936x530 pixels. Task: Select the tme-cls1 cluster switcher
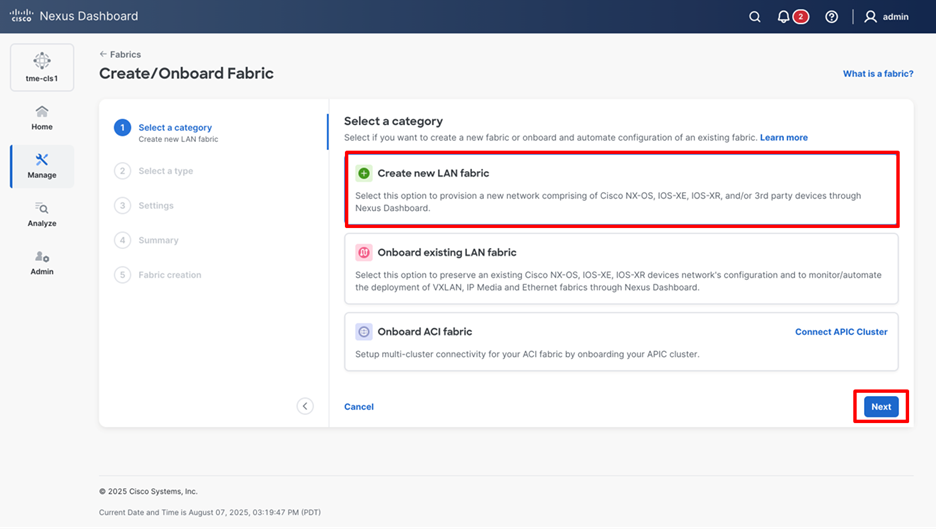point(41,67)
